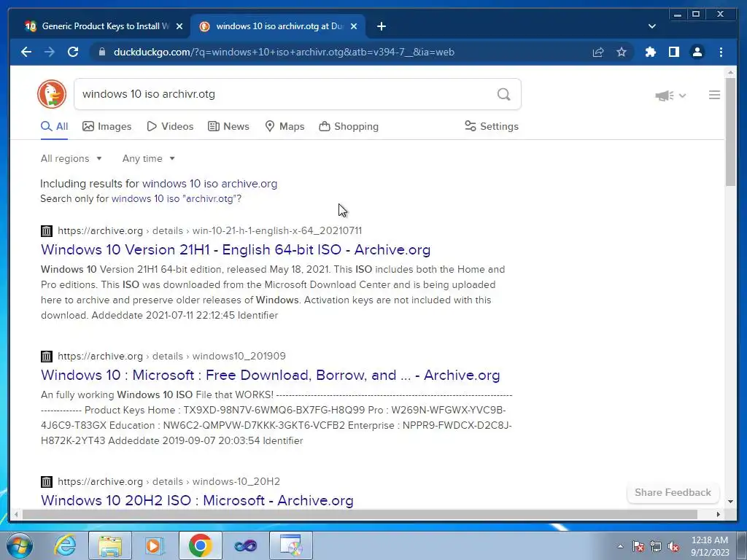This screenshot has width=747, height=560.
Task: Click URL path windows10_201909
Action: 239,356
